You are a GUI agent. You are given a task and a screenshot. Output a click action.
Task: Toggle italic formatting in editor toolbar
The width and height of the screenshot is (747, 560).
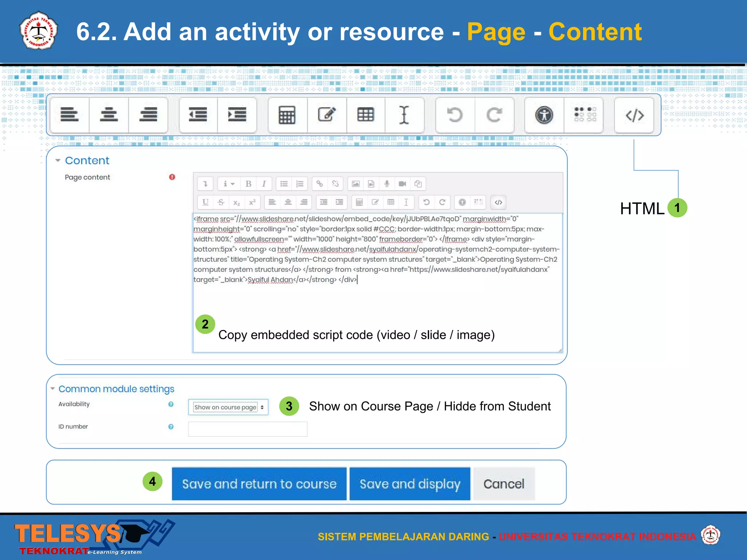click(264, 184)
